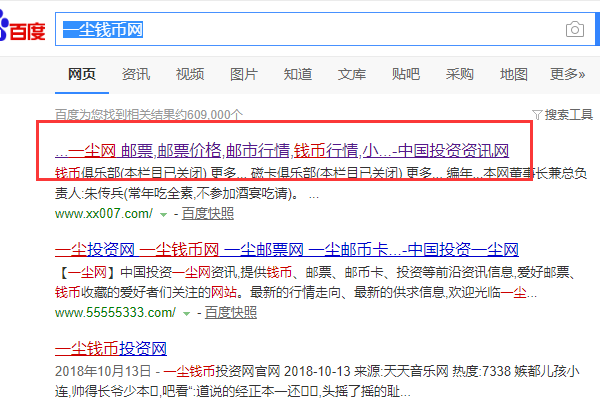Open image search via camera icon
The width and height of the screenshot is (600, 402).
(574, 29)
